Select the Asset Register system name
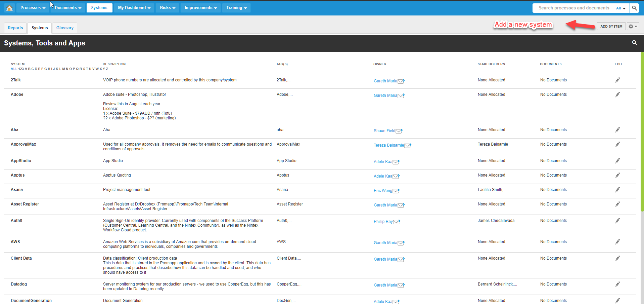The height and width of the screenshot is (304, 644). point(25,204)
